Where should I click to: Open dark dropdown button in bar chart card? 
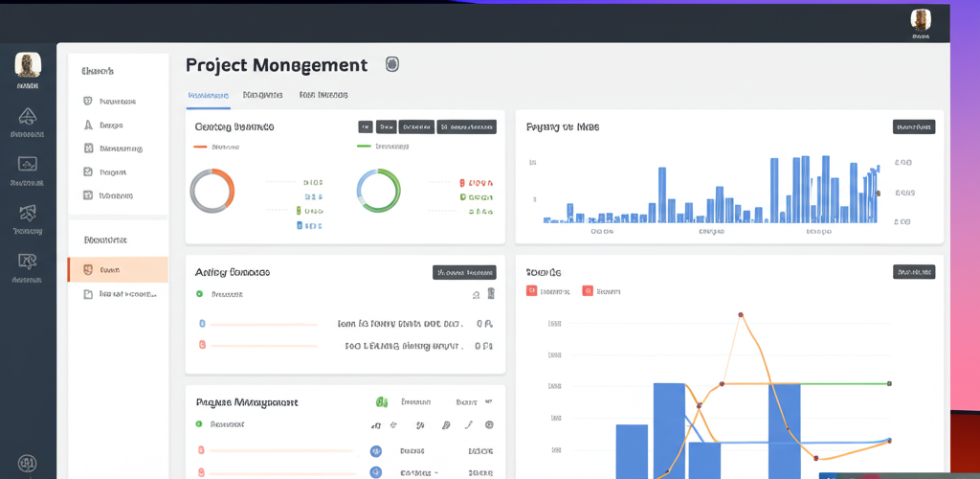click(913, 126)
